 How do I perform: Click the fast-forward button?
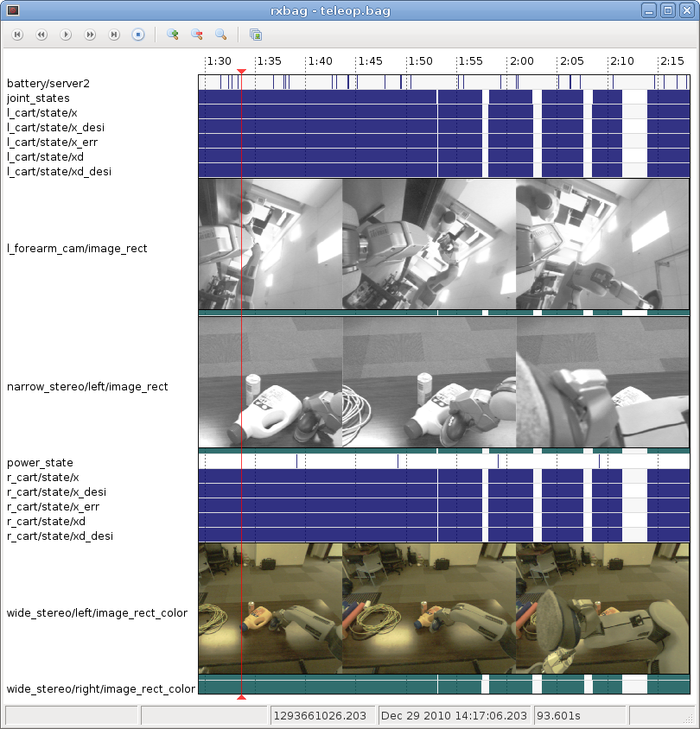click(90, 35)
